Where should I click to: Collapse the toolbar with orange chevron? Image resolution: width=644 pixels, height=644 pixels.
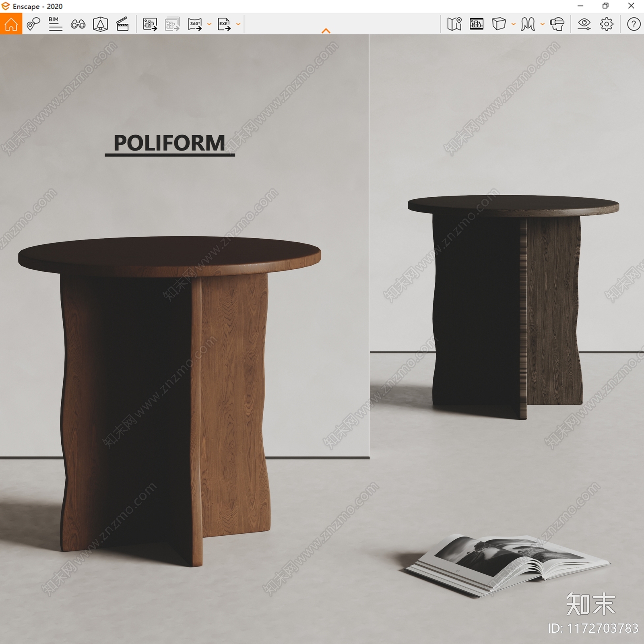[x=326, y=31]
